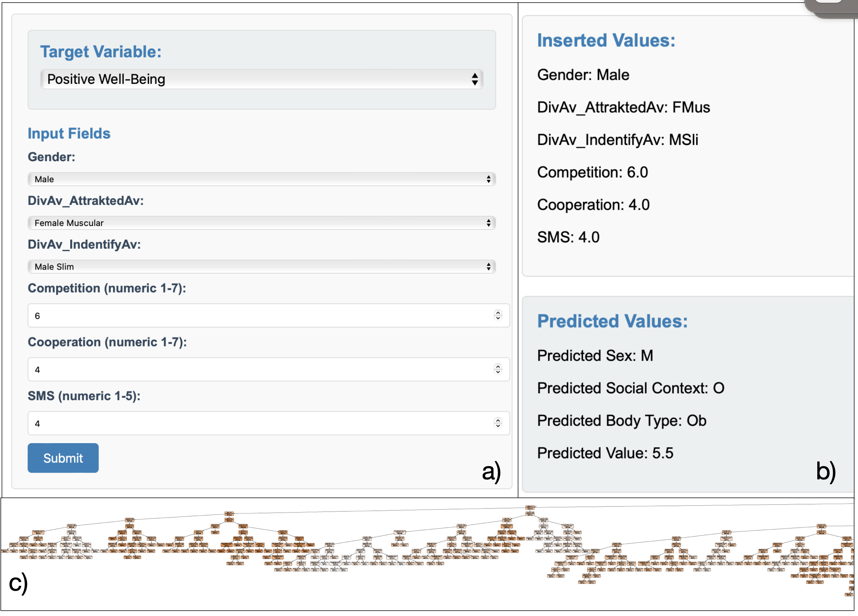Open the Gender select box
858x616 pixels.
pyautogui.click(x=261, y=179)
